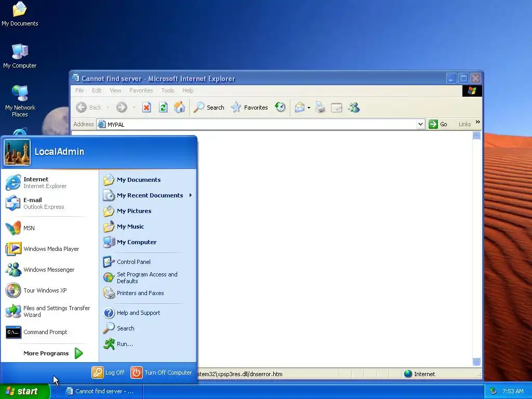The image size is (532, 399).
Task: Select the My Documents desktop icon
Action: pos(20,14)
